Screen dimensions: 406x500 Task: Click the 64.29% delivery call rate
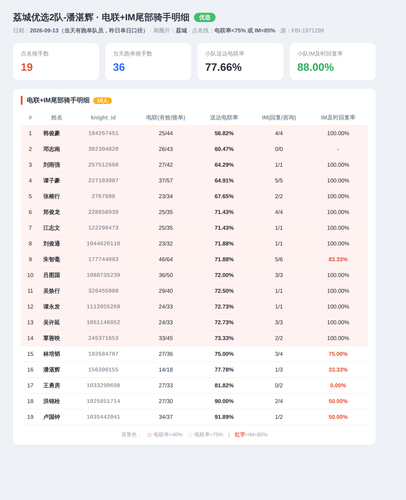[x=224, y=165]
